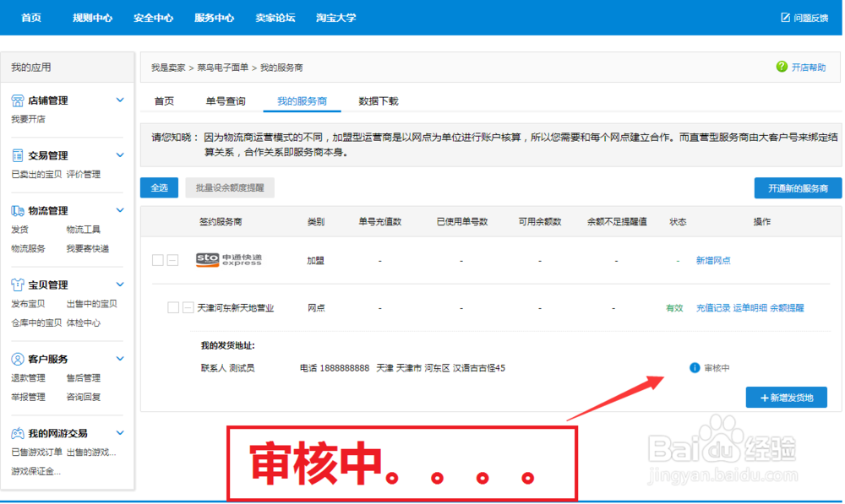Collapse the 宝贝管理 section chevron
The image size is (845, 504).
[120, 285]
